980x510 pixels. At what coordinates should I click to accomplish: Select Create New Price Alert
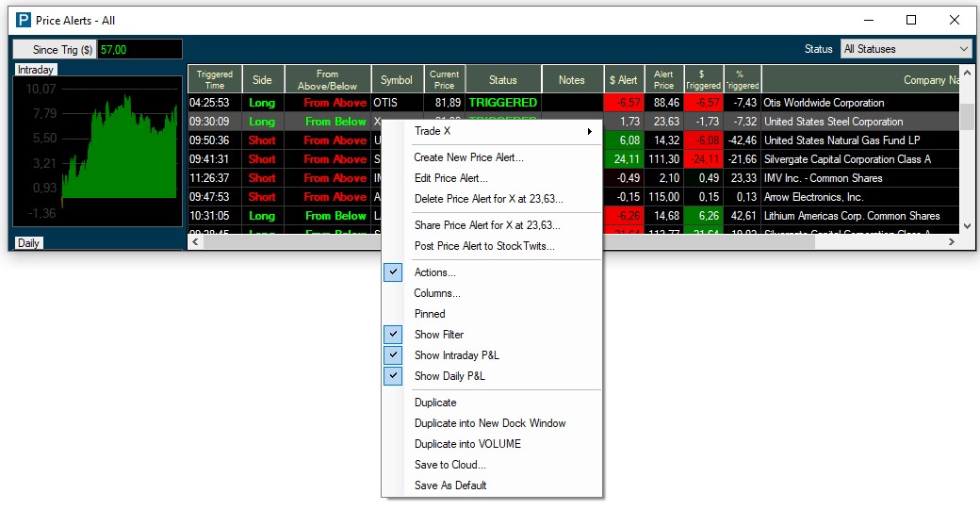(x=468, y=157)
